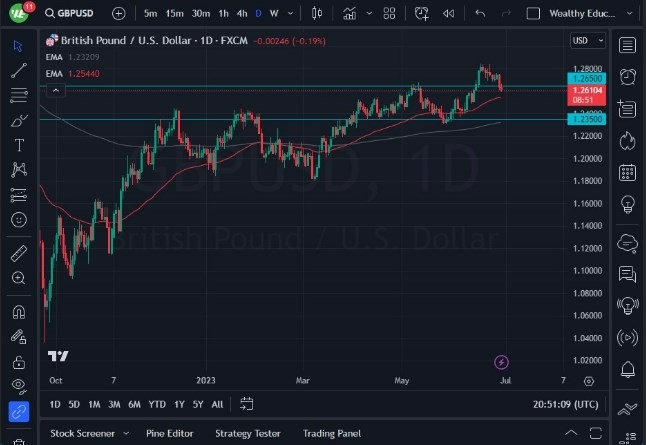Switch to the 30m timeframe

tap(201, 14)
